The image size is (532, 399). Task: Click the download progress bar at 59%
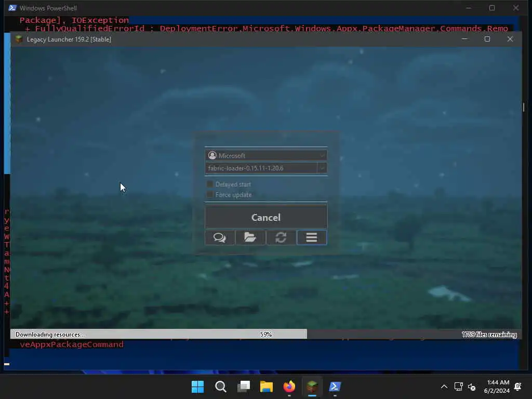coord(266,334)
